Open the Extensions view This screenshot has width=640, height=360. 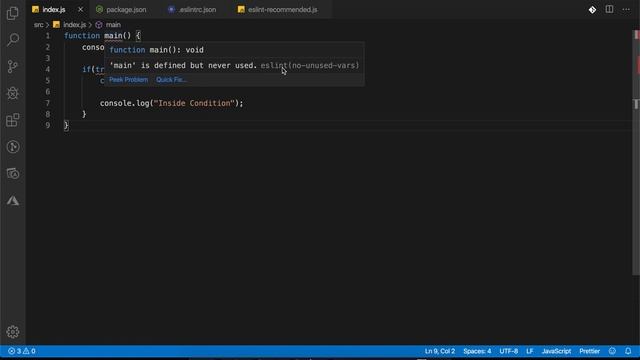coord(13,120)
